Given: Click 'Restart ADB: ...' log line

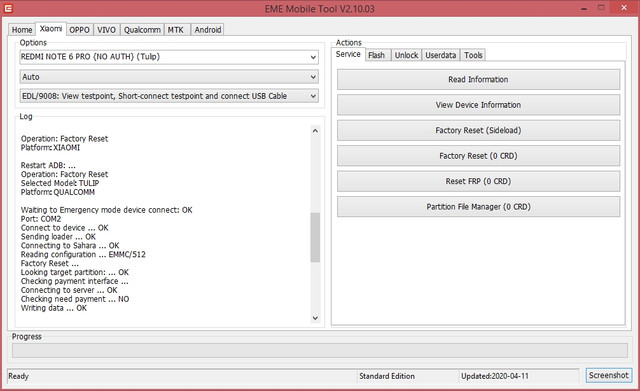Looking at the screenshot, I should coord(48,165).
